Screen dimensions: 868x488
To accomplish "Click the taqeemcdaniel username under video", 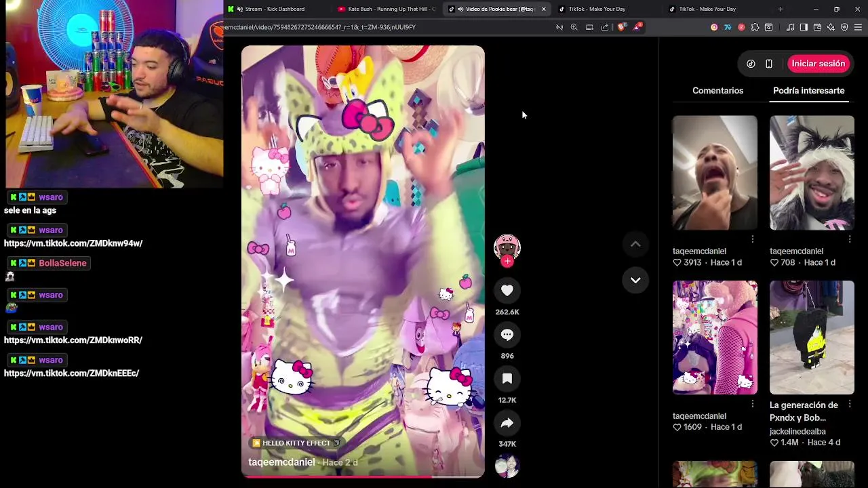I will (x=281, y=462).
